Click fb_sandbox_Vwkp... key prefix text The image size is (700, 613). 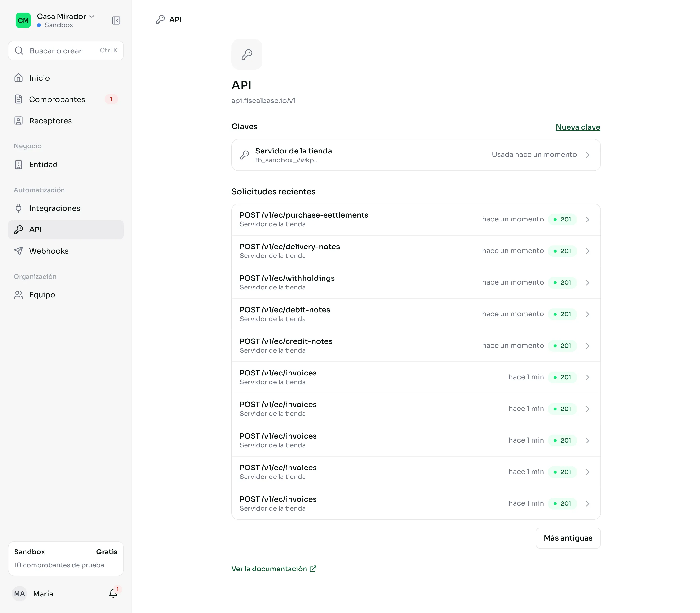click(x=287, y=160)
